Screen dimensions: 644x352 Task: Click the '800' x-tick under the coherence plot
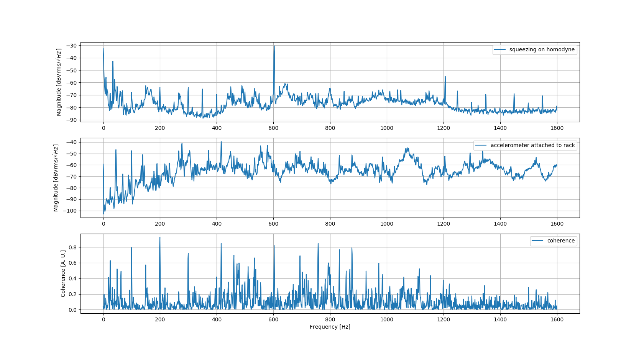click(330, 319)
